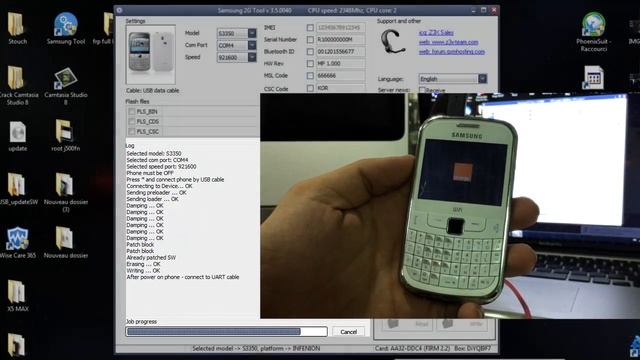Open the plain Nouveau dossier folder
The image size is (640, 360).
[65, 242]
